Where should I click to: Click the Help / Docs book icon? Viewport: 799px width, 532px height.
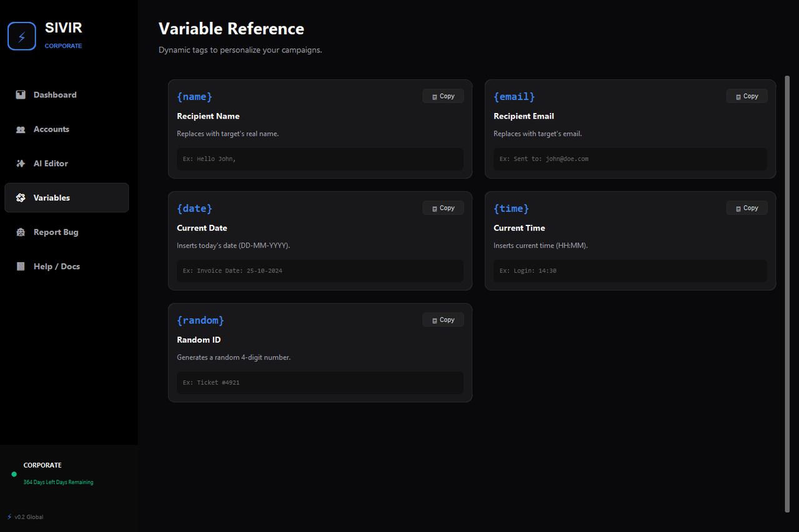coord(21,267)
